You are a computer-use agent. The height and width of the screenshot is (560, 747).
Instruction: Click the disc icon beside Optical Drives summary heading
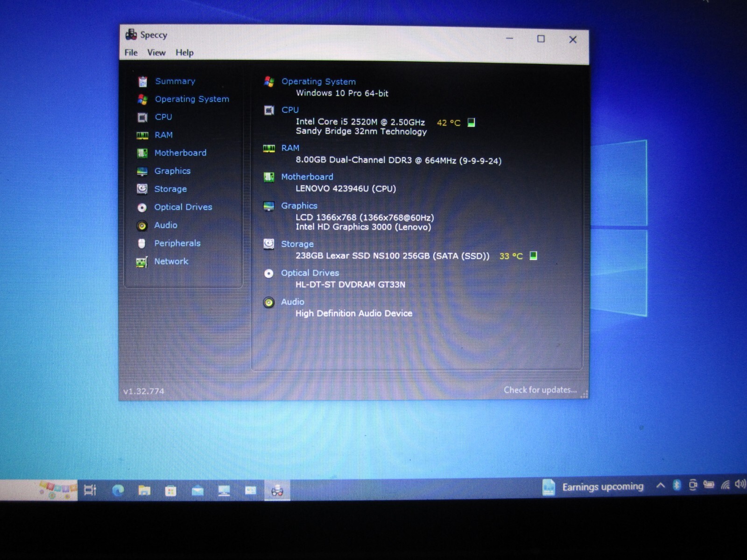point(269,273)
